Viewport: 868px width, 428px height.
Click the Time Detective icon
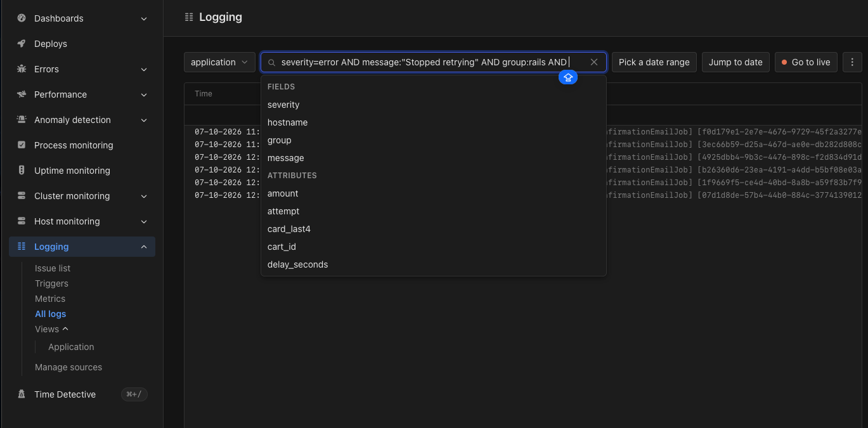22,394
